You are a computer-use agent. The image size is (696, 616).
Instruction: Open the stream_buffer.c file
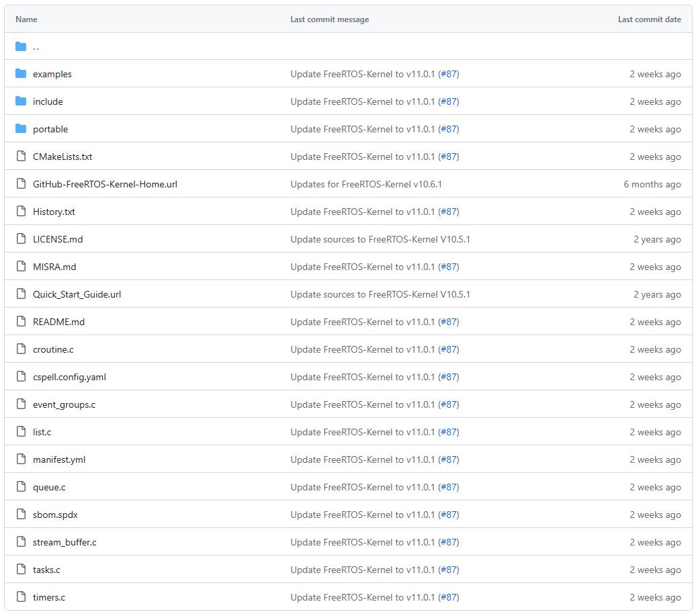(x=64, y=542)
